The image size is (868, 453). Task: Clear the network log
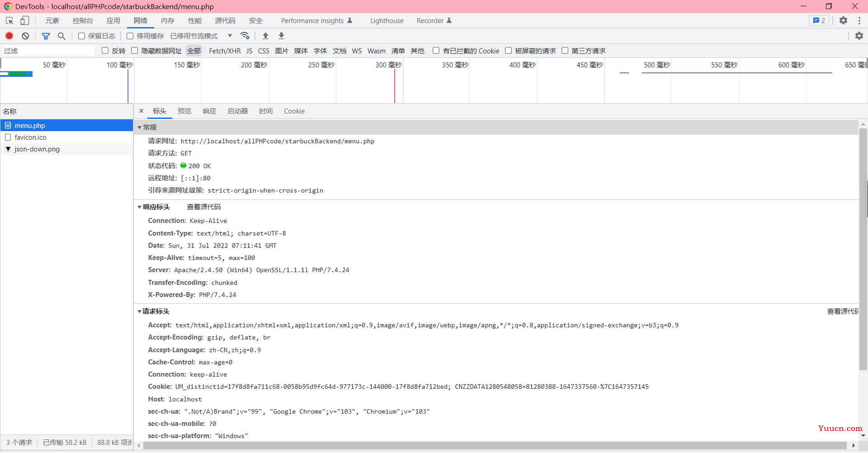click(x=25, y=36)
